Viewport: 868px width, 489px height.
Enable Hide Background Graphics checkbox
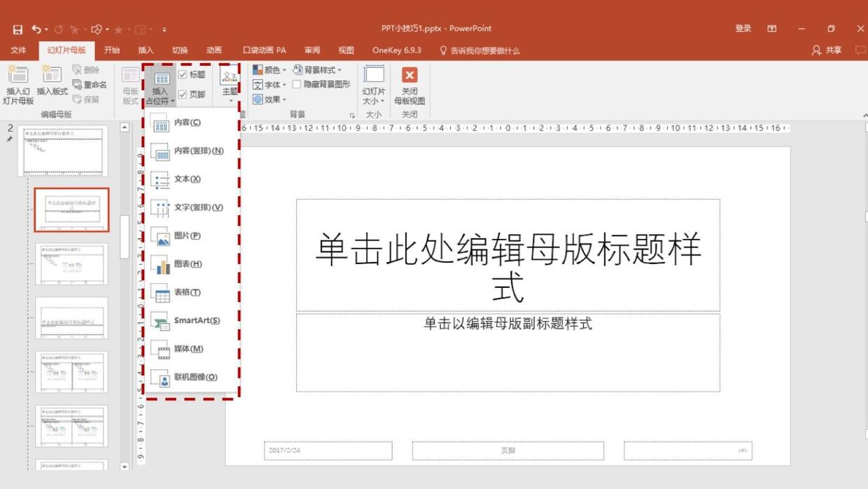[x=297, y=85]
